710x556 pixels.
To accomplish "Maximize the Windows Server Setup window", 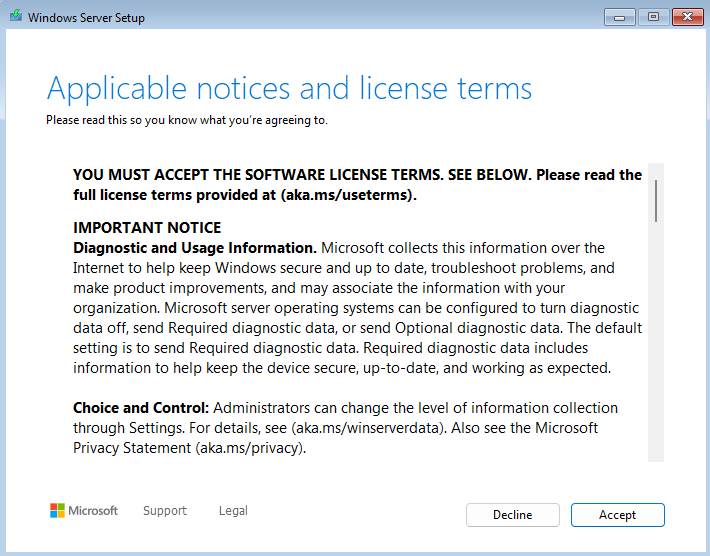I will pos(653,17).
